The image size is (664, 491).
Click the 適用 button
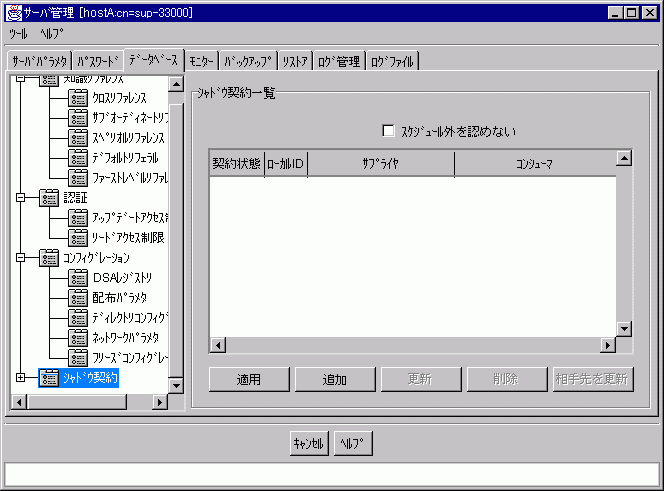click(x=249, y=379)
